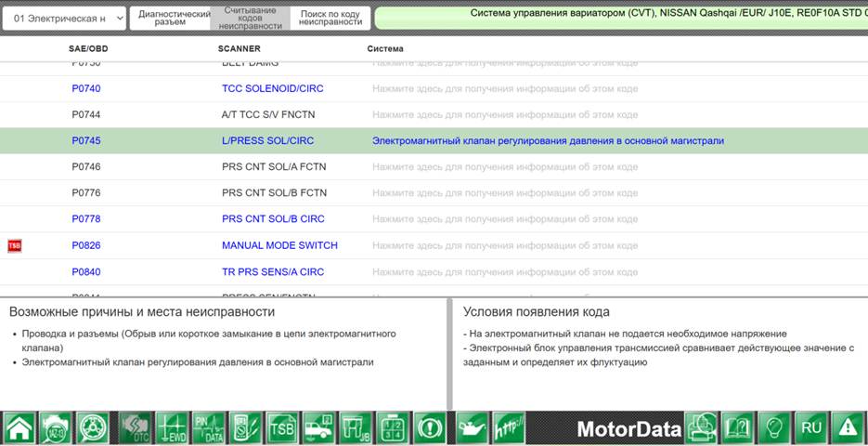Open the JB fuse box icon
This screenshot has width=868, height=446.
tap(356, 427)
